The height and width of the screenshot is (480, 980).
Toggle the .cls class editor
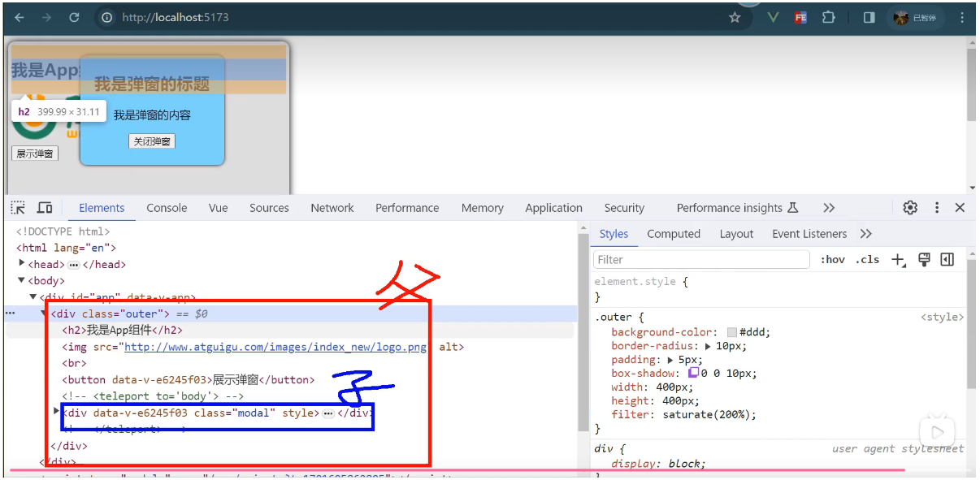coord(867,260)
